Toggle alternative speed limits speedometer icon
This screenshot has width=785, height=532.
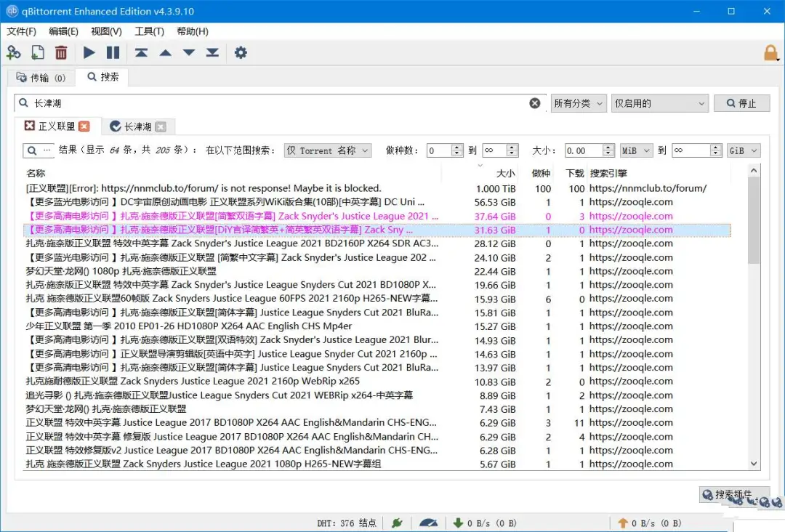[x=429, y=523]
